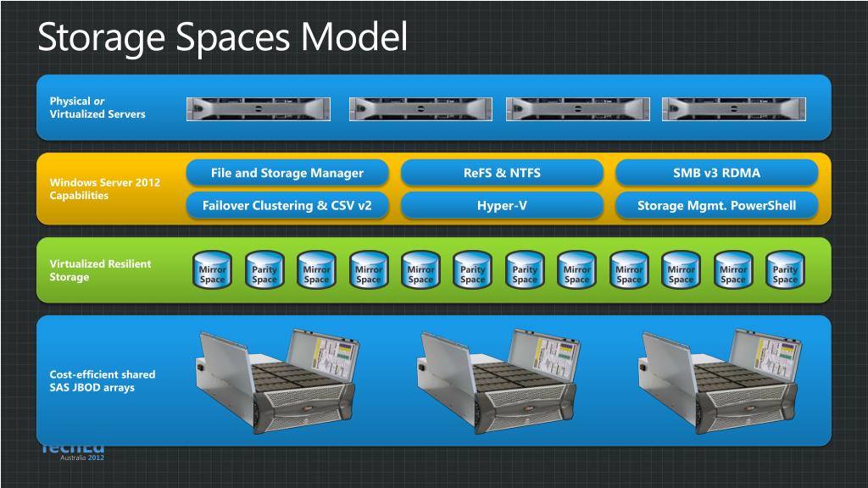The image size is (868, 488).
Task: Select the seventh cylinder, a Parity Space
Action: tap(525, 270)
